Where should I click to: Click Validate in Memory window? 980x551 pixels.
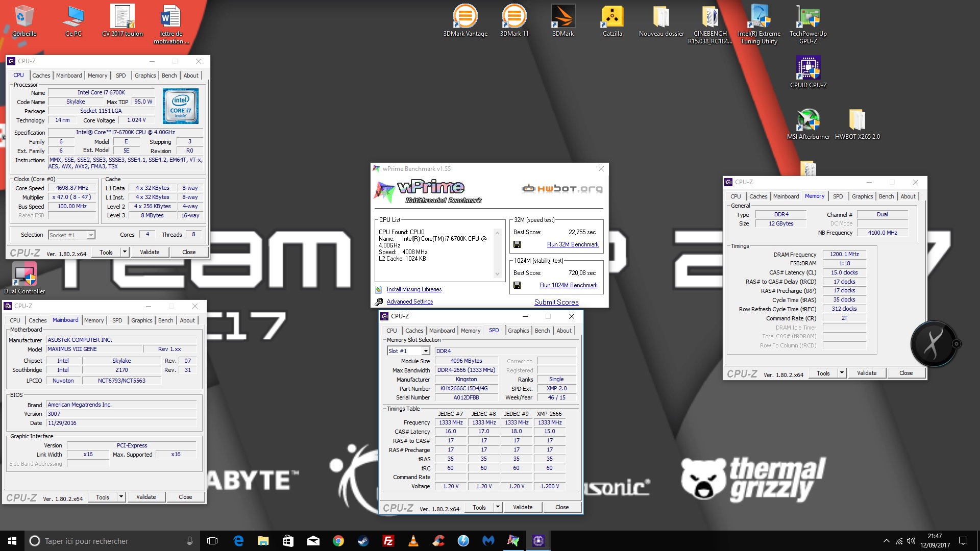(867, 373)
